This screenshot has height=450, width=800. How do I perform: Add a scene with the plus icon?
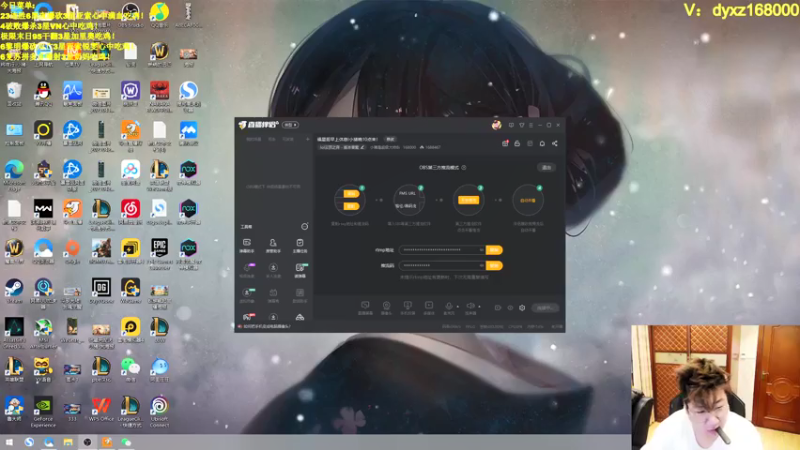(x=308, y=139)
